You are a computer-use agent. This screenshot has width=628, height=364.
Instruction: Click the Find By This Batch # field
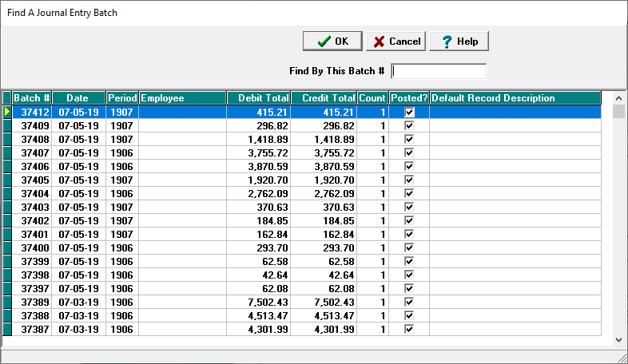[x=439, y=72]
